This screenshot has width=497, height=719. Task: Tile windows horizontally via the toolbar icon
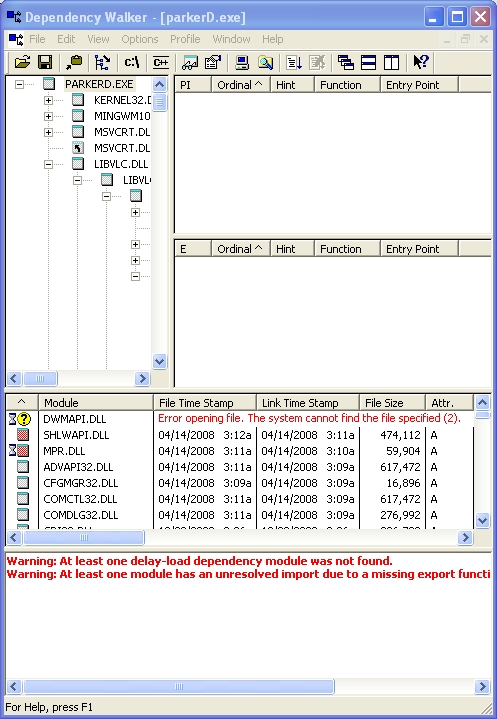click(369, 62)
